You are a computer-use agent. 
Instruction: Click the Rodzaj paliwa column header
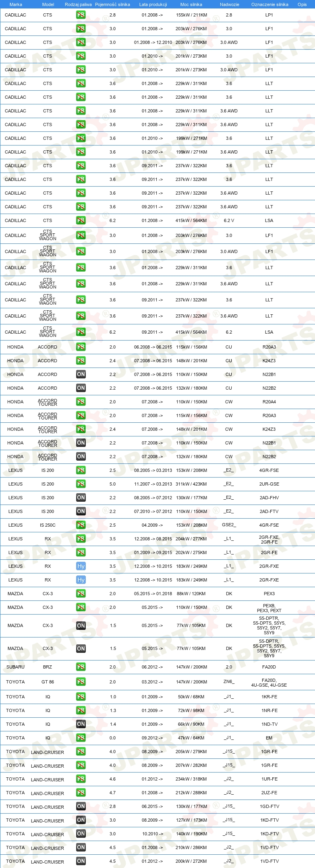click(x=78, y=4)
